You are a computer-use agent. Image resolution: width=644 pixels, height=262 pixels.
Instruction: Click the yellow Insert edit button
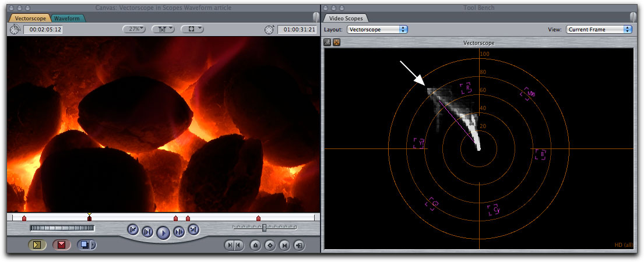coord(37,245)
